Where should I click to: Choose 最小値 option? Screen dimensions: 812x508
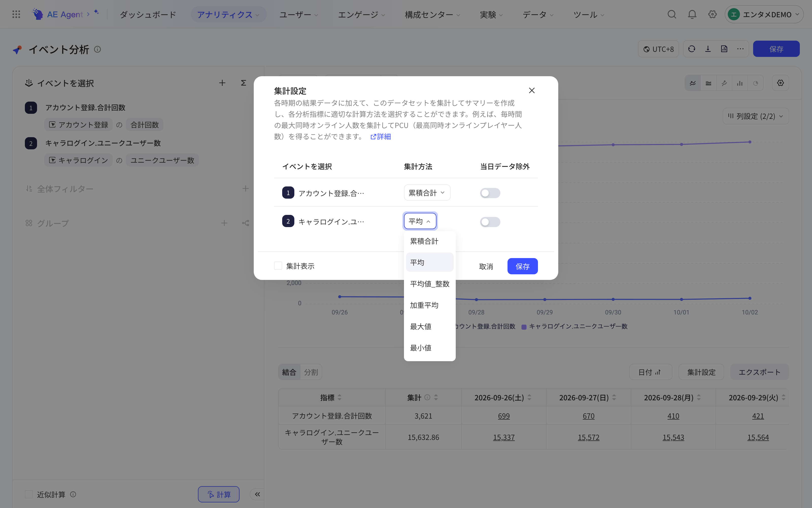point(430,348)
